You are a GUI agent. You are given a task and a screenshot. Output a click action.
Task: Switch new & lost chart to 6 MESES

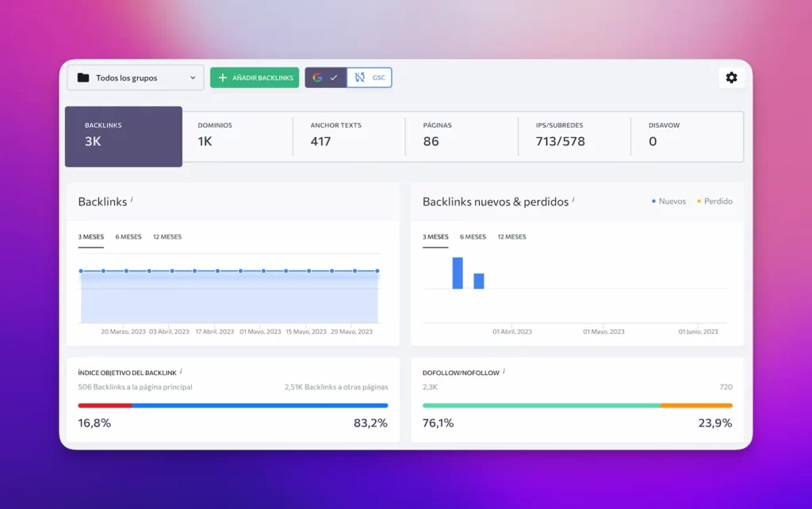pyautogui.click(x=473, y=236)
